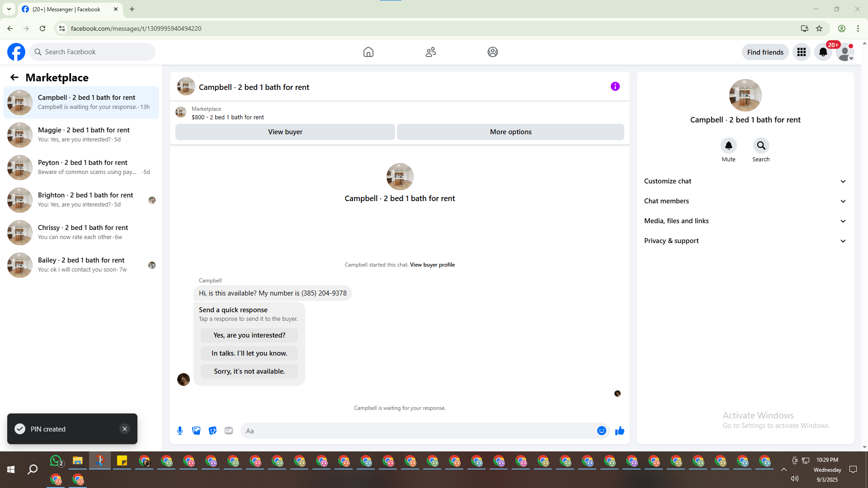
Task: Expand Customize chat section
Action: pyautogui.click(x=745, y=181)
